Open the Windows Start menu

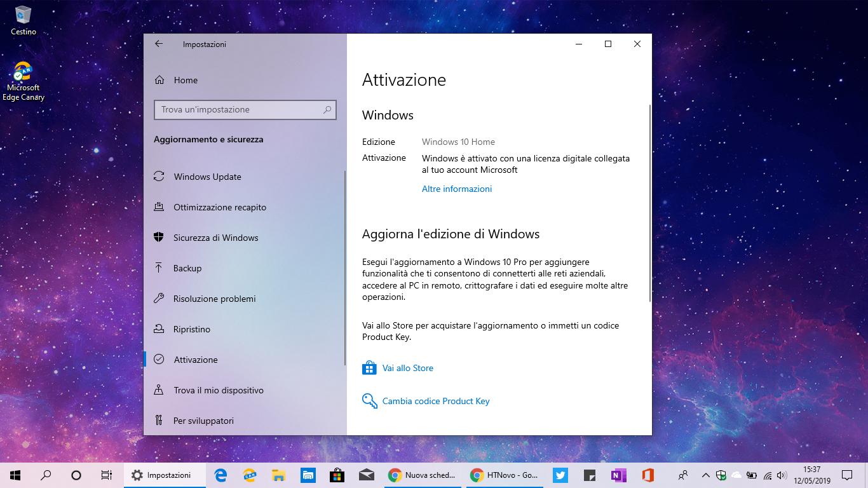(15, 475)
